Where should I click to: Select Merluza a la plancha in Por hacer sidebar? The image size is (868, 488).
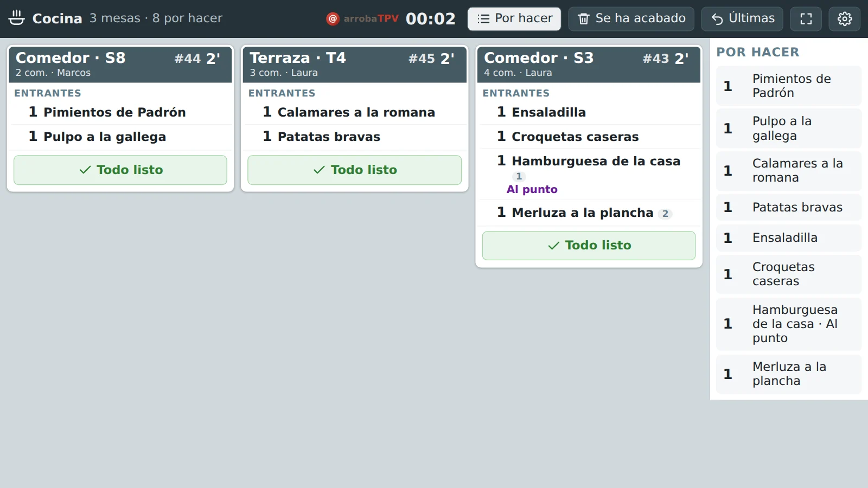pyautogui.click(x=789, y=374)
